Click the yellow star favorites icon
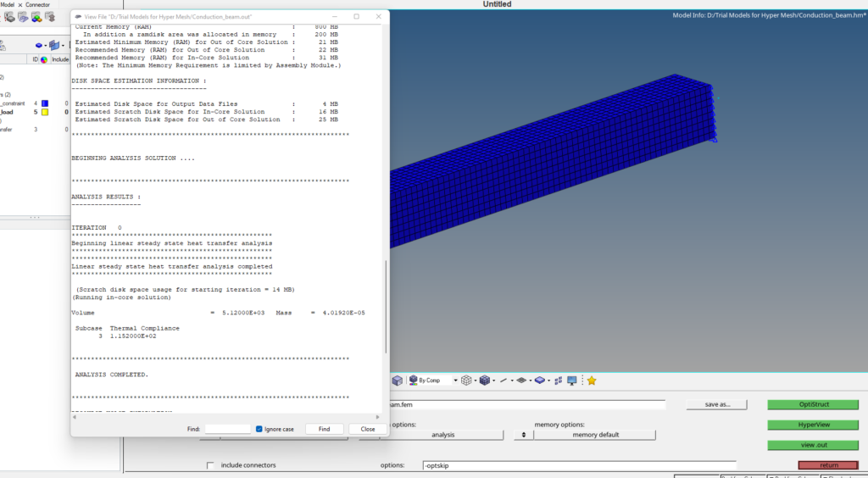Viewport: 868px width, 478px height. tap(592, 381)
